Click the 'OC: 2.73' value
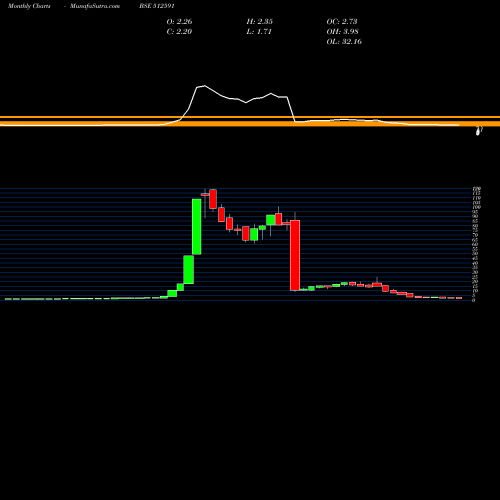Viewport: 500px width, 500px height. (342, 22)
